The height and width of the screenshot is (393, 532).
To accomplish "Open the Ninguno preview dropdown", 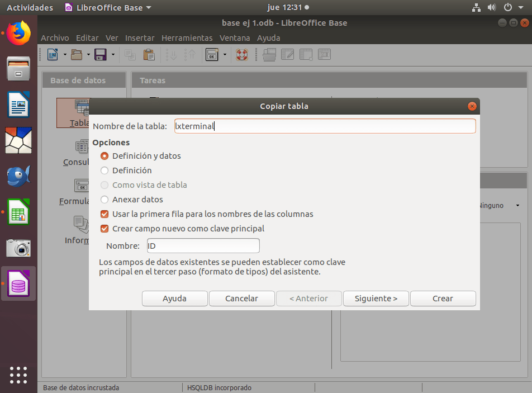I will pyautogui.click(x=517, y=206).
